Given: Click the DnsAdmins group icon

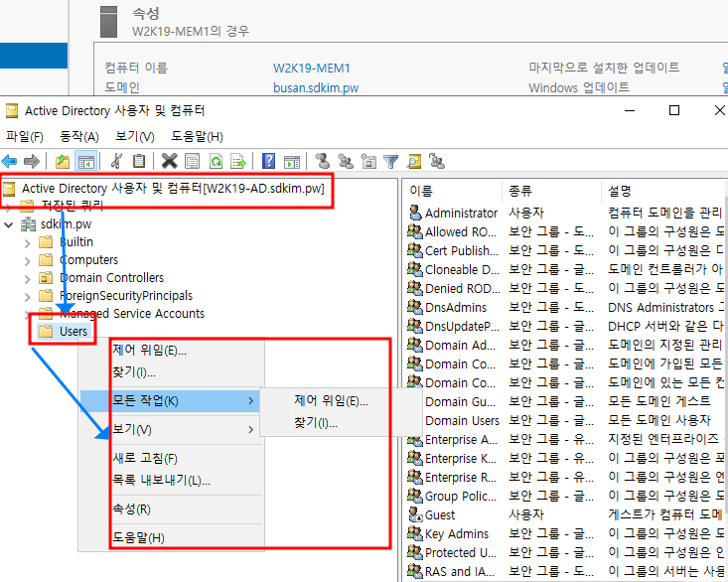Looking at the screenshot, I should point(415,307).
